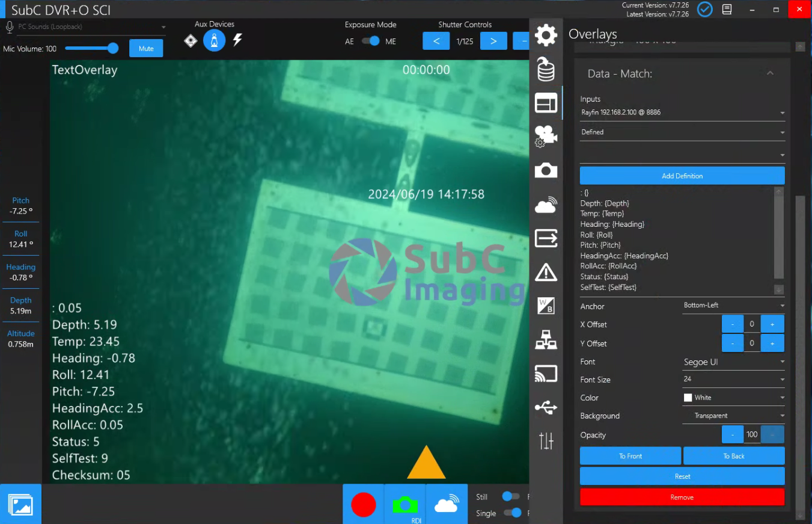The width and height of the screenshot is (812, 524).
Task: Click the Add Definition button
Action: click(682, 176)
